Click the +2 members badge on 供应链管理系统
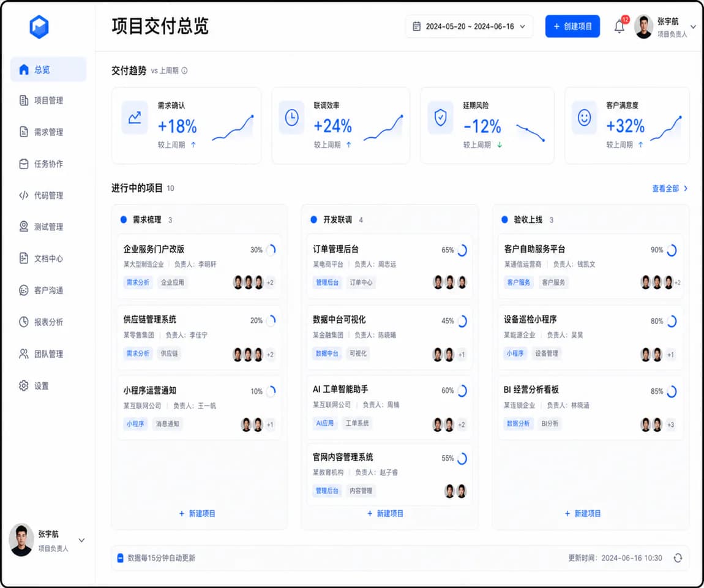Screen dimensions: 704x588 click(270, 355)
